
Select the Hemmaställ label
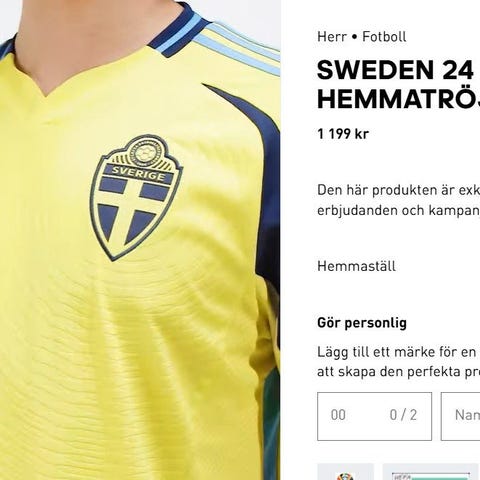coord(356,266)
